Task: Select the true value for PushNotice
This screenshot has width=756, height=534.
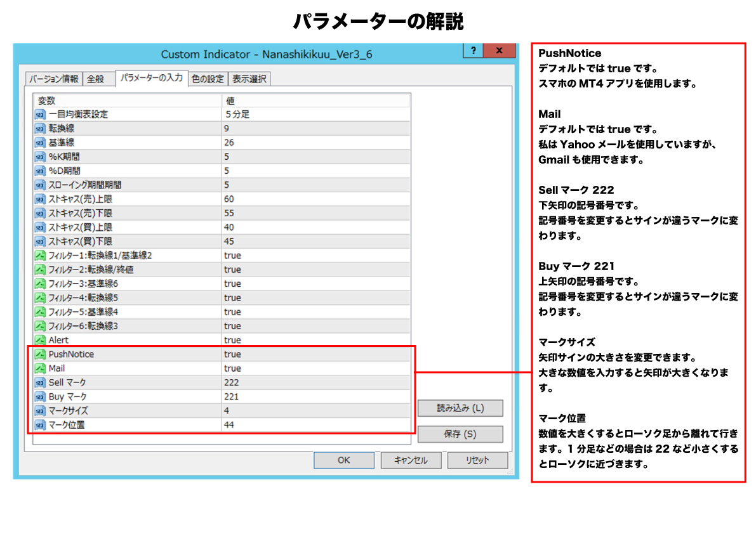Action: 232,355
